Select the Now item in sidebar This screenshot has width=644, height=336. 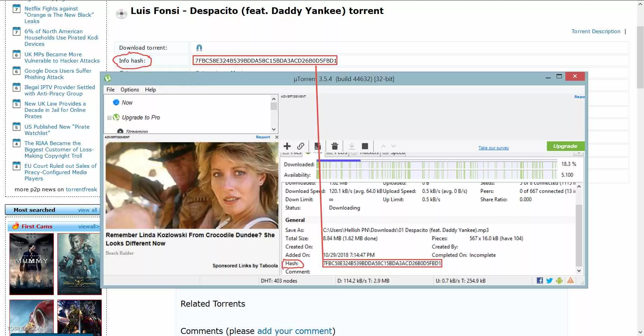[127, 102]
